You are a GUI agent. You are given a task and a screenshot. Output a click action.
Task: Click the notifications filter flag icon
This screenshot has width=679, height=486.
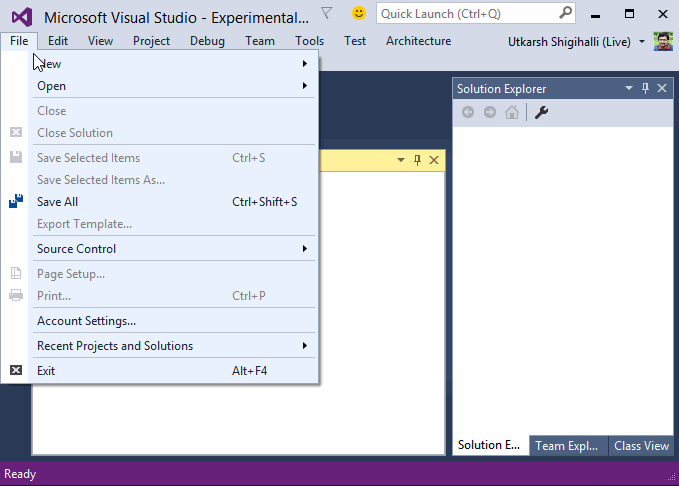click(327, 14)
